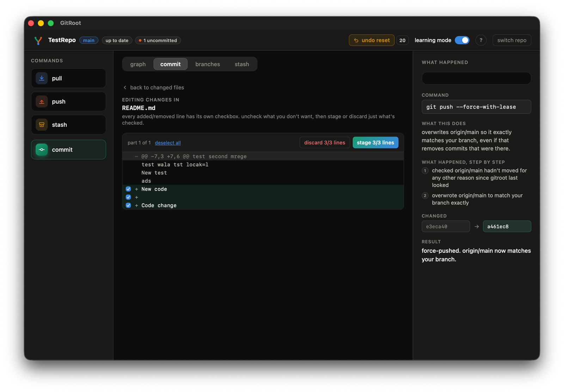Click the deselect all link
This screenshot has width=564, height=392.
168,143
